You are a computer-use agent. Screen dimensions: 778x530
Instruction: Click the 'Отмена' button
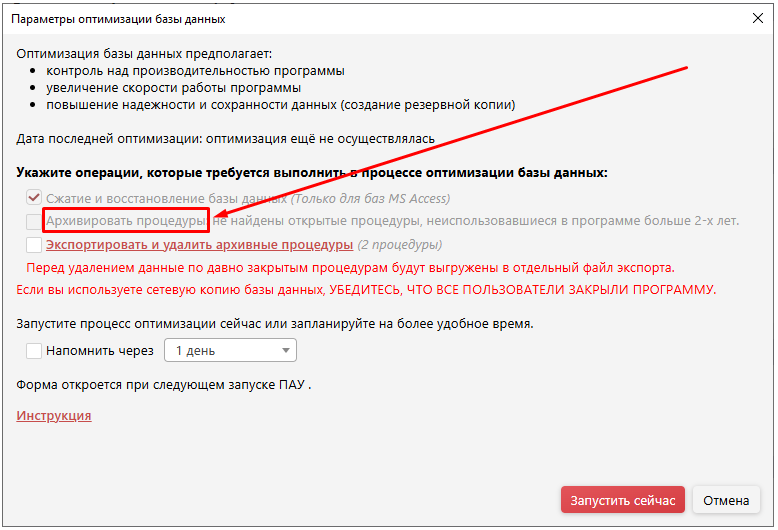(726, 500)
